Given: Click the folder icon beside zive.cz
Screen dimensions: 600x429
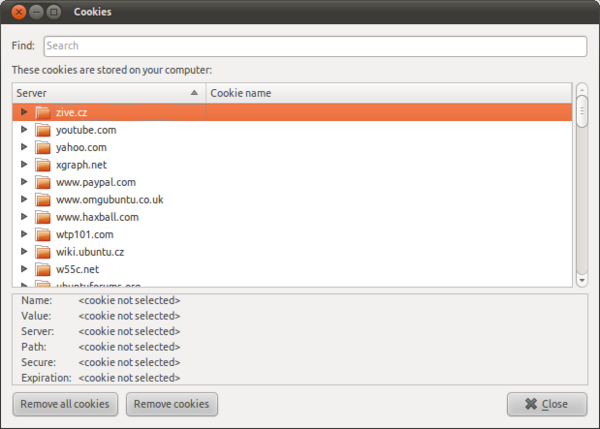Looking at the screenshot, I should pos(42,113).
